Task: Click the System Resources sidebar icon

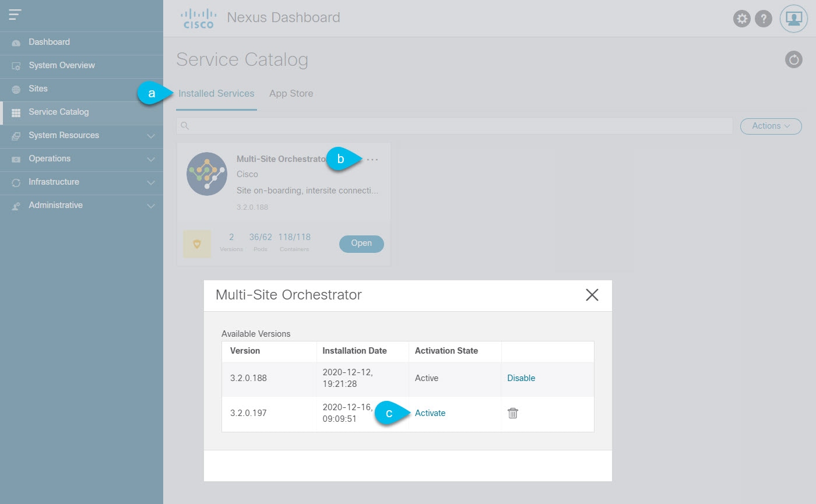Action: click(16, 136)
